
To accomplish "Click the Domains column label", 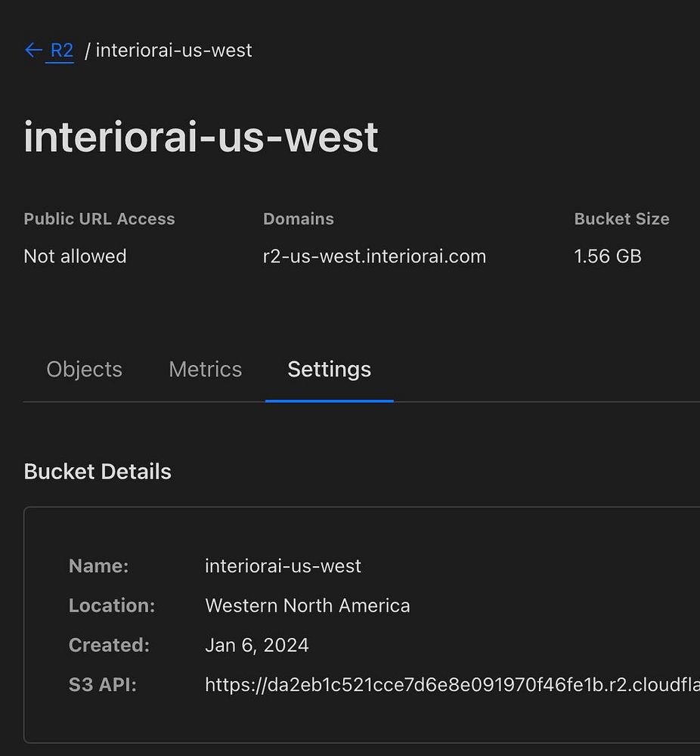I will point(298,219).
